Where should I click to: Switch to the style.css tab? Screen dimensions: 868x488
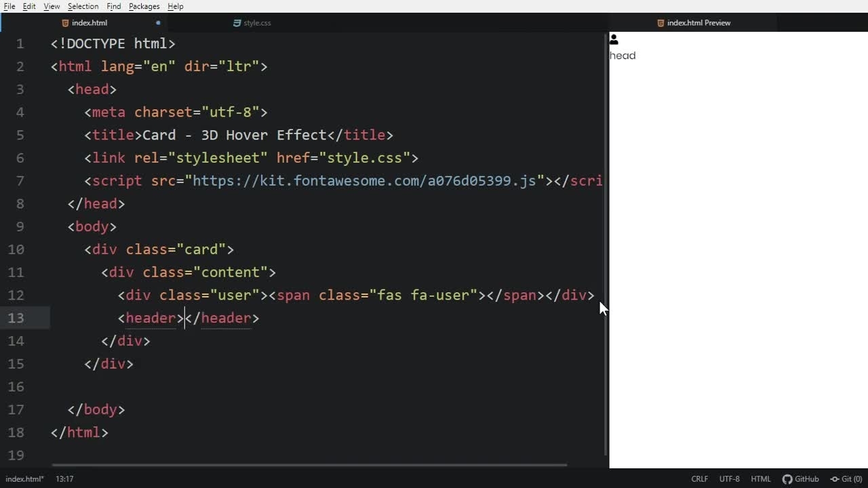257,23
